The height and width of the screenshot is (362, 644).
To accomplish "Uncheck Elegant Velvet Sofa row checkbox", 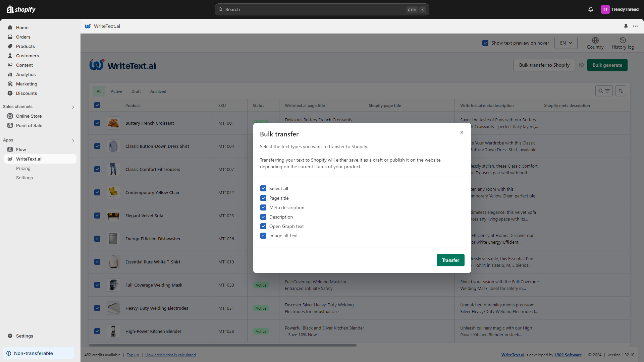I will pos(97,216).
